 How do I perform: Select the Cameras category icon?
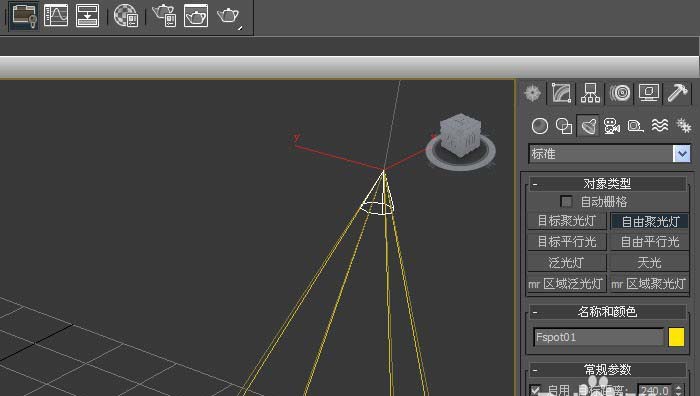612,126
